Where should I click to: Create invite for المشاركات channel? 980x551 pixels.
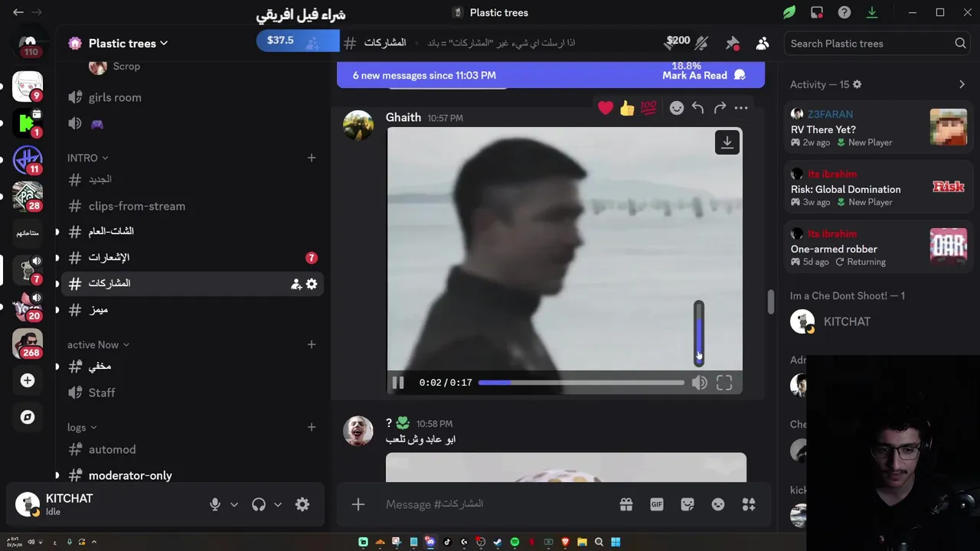[x=296, y=284]
